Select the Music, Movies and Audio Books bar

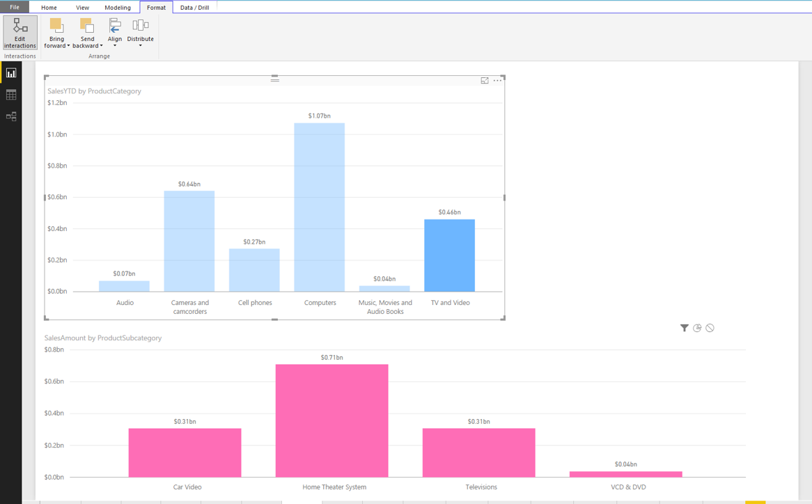coord(385,289)
